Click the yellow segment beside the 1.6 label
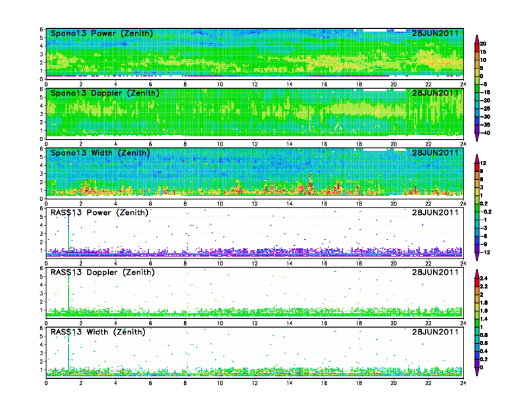The width and height of the screenshot is (532, 411). tap(477, 306)
